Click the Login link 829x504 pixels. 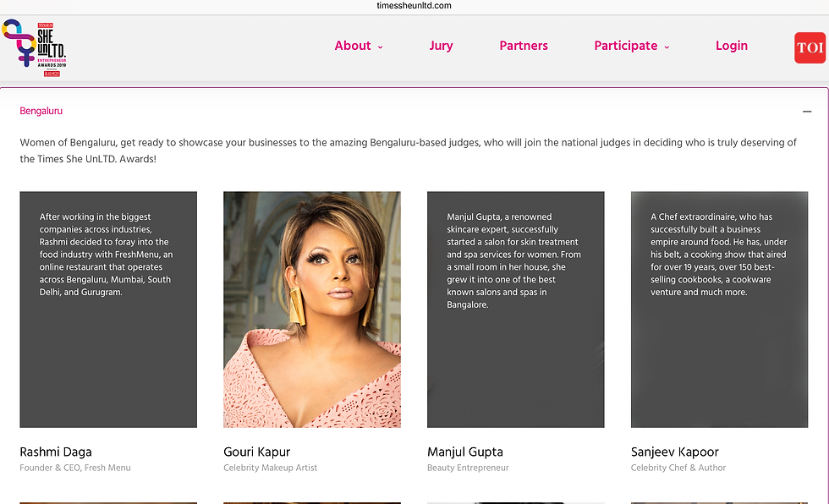pyautogui.click(x=731, y=46)
